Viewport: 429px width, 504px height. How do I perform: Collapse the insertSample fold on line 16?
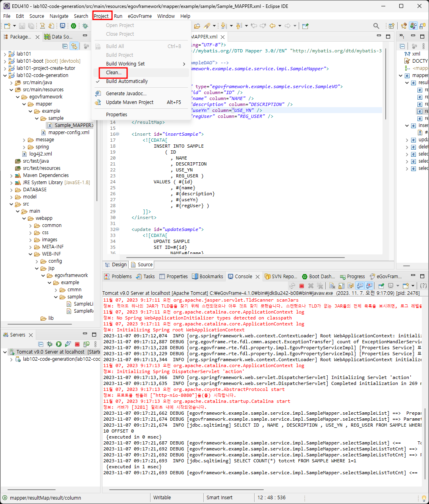coord(117,134)
